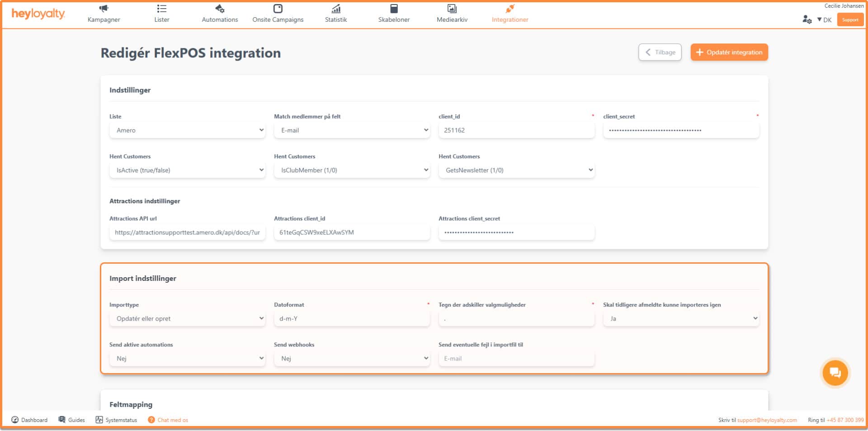868x431 pixels.
Task: Expand the Importtype dropdown
Action: point(187,318)
